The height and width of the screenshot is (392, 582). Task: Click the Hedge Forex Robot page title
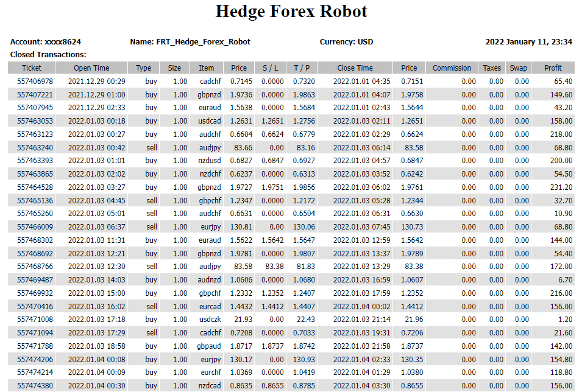click(x=291, y=12)
